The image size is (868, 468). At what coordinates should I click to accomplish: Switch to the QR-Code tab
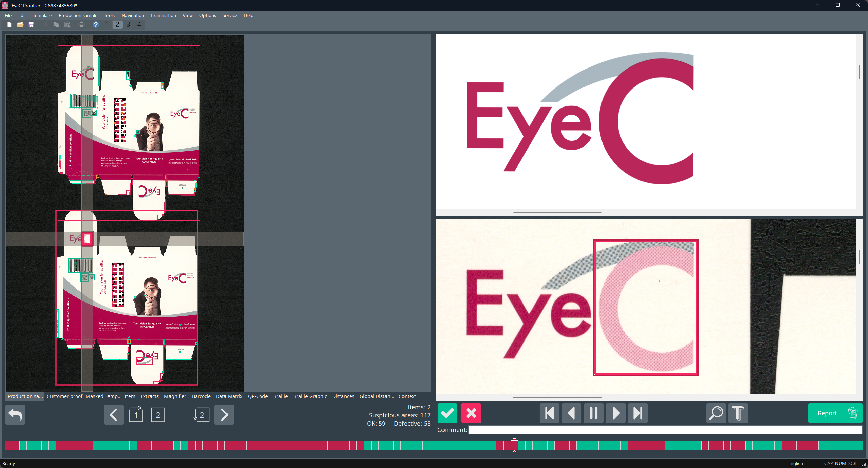click(258, 396)
